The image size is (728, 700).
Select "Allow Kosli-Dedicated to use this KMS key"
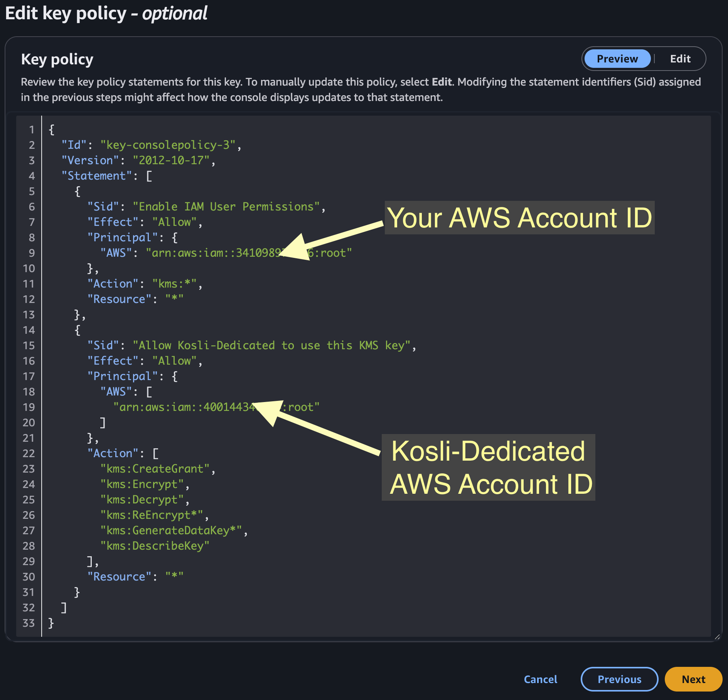click(271, 345)
